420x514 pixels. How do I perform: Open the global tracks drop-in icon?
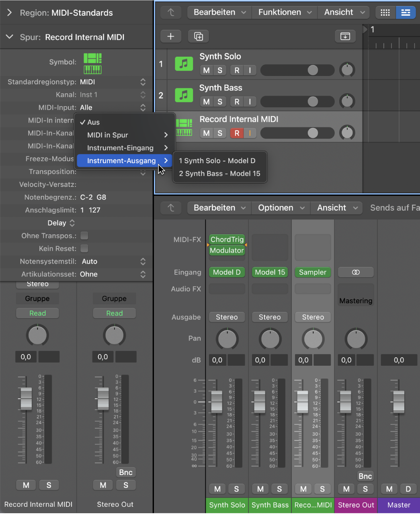point(345,36)
